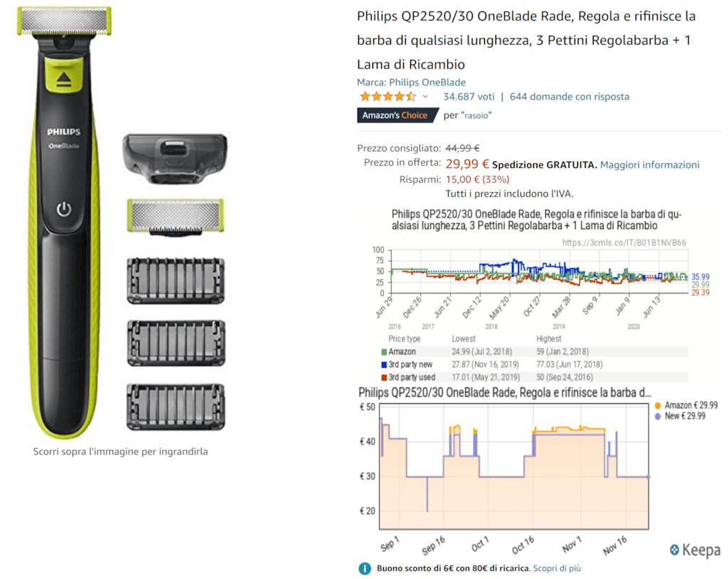
Task: Click the star rating icons
Action: [387, 97]
